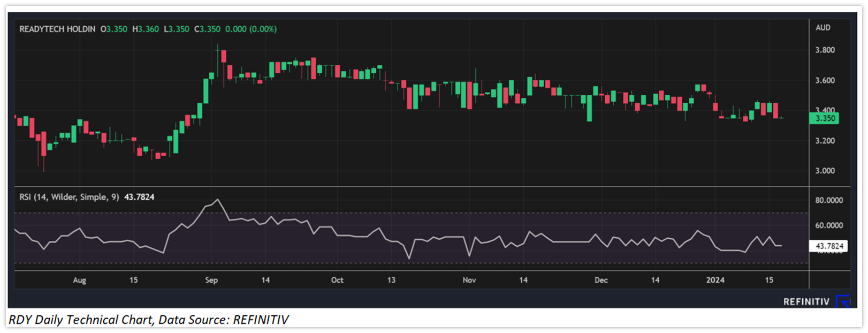The height and width of the screenshot is (333, 868).
Task: Click the REFINITIV brand text
Action: click(x=806, y=302)
